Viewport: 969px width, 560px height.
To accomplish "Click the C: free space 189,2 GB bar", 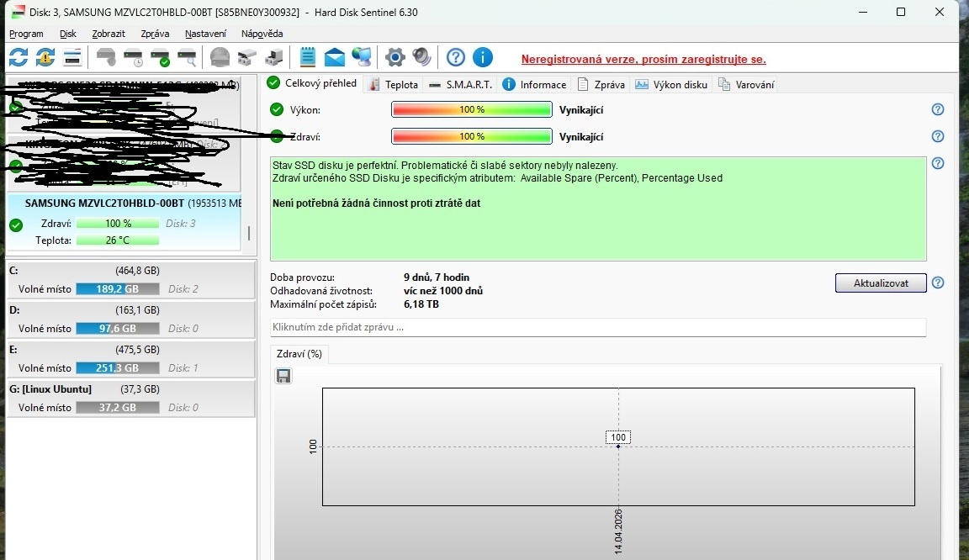I will coord(118,288).
